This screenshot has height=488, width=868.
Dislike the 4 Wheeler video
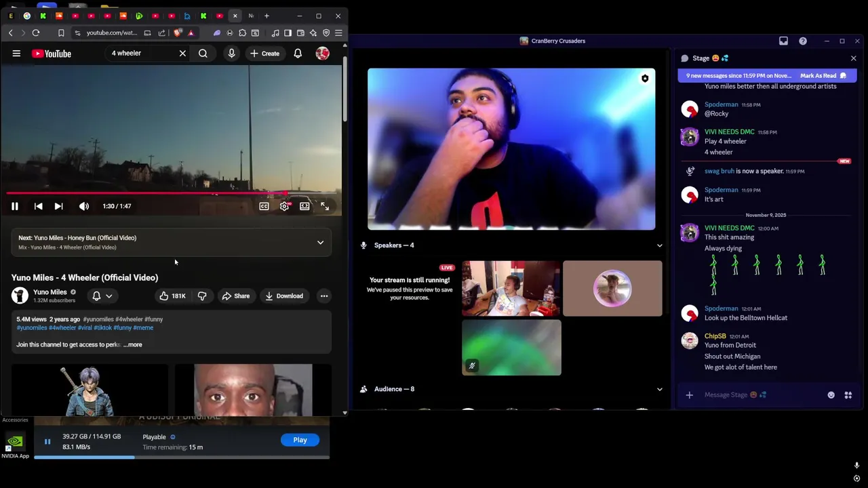tap(202, 296)
